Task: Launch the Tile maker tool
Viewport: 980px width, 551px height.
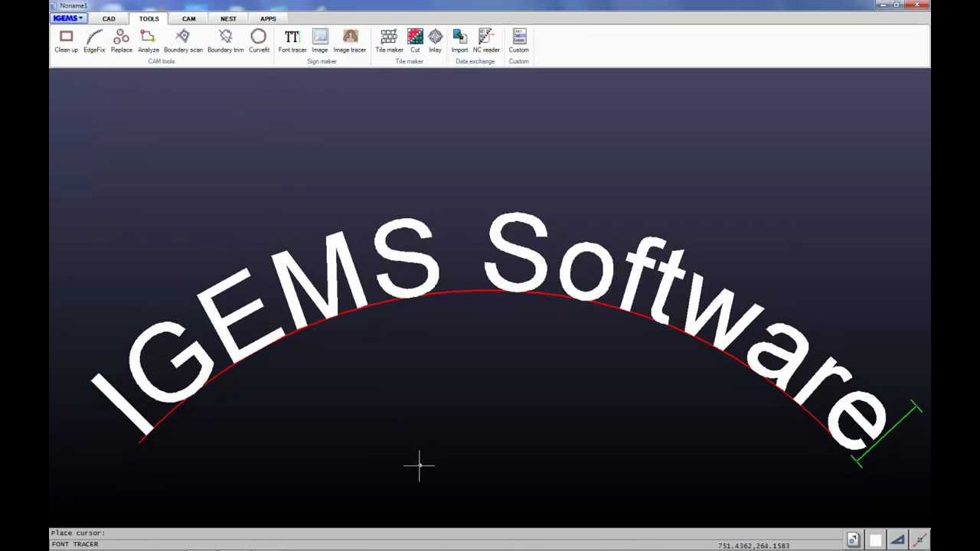Action: [x=389, y=41]
